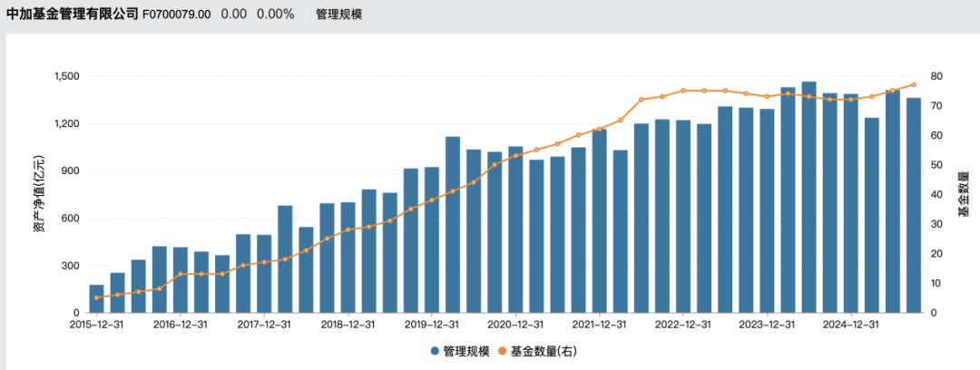
Task: Click the 2022-12-31 axis label
Action: [683, 325]
